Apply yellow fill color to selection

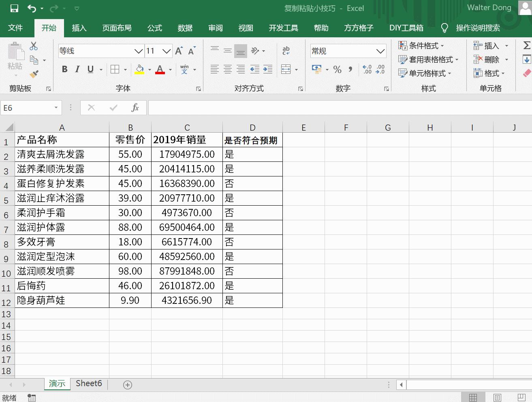(x=139, y=69)
